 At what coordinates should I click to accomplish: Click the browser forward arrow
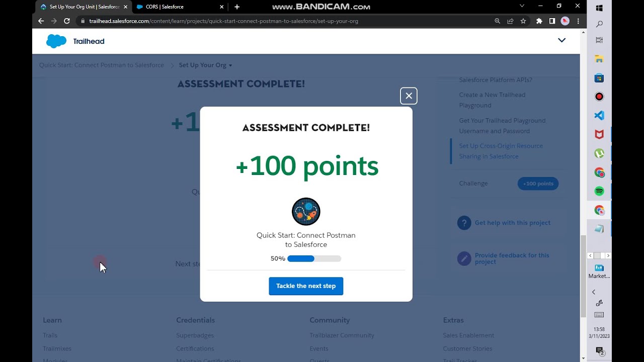(54, 21)
